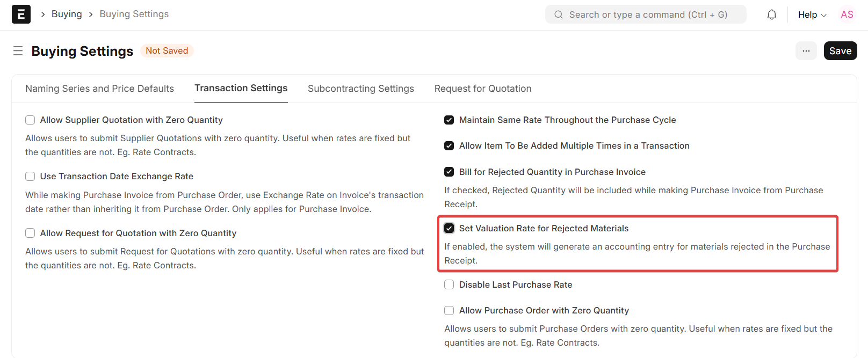The height and width of the screenshot is (358, 868).
Task: Click the search magnifier icon
Action: (x=559, y=14)
